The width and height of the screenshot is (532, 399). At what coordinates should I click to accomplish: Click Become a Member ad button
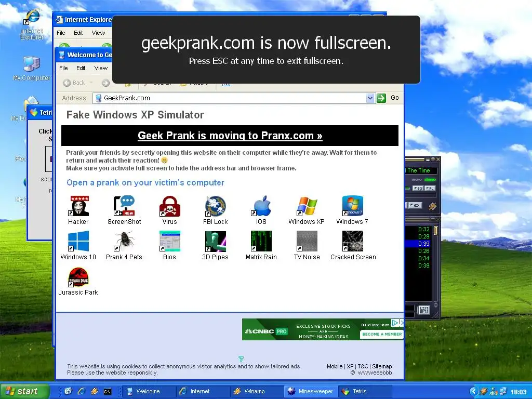[382, 334]
